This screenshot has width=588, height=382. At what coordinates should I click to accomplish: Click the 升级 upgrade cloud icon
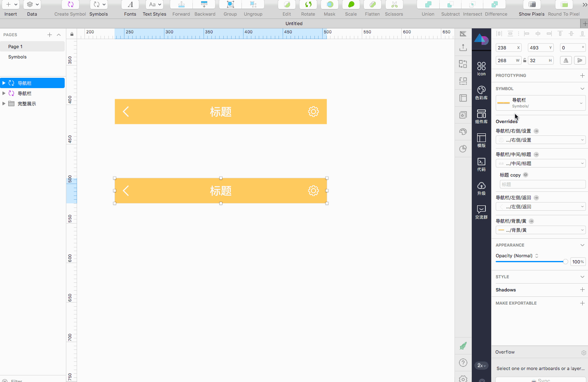coord(481,188)
